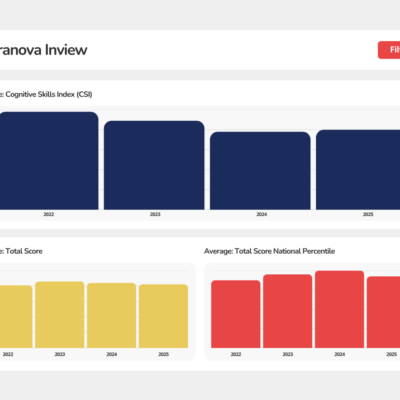The image size is (400, 400).
Task: Click the 2025 red bar in National Percentile chart
Action: (383, 312)
